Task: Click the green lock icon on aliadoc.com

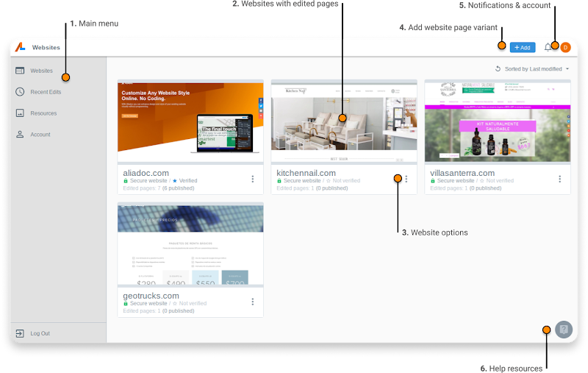Action: tap(126, 181)
